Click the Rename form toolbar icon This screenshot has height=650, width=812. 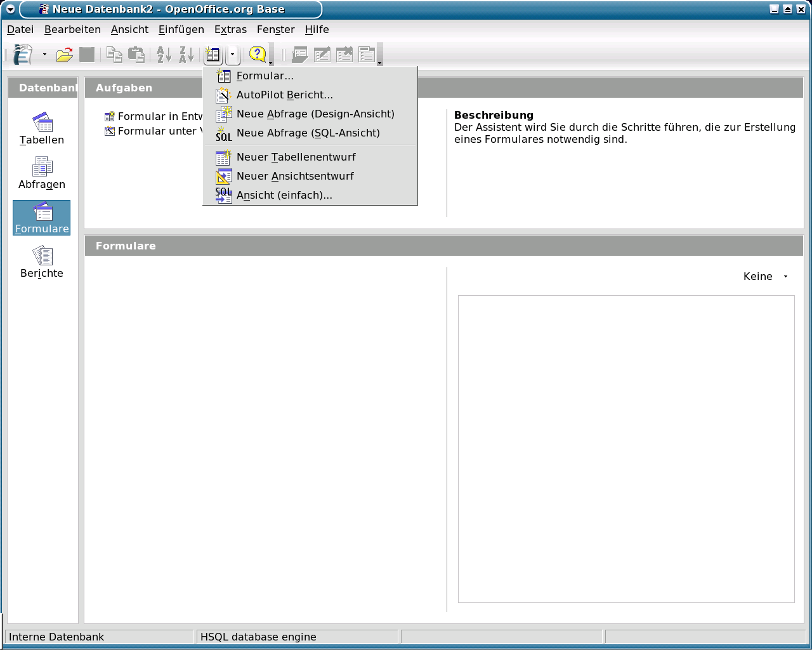367,55
